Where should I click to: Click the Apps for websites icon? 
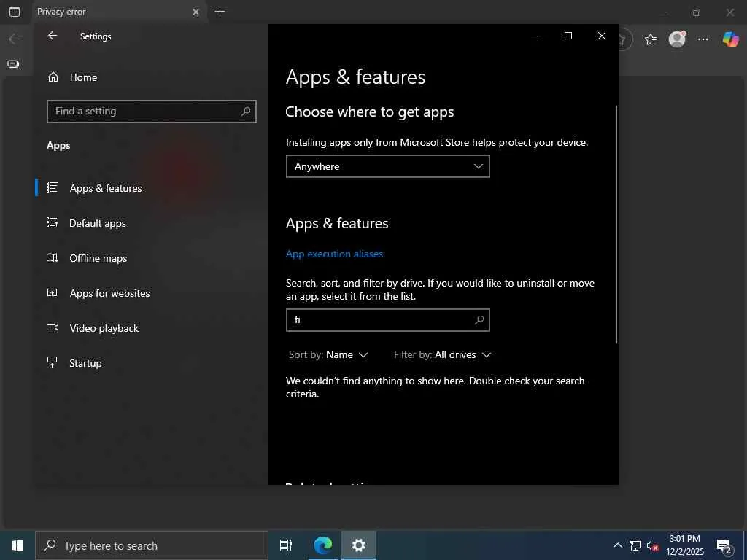53,292
